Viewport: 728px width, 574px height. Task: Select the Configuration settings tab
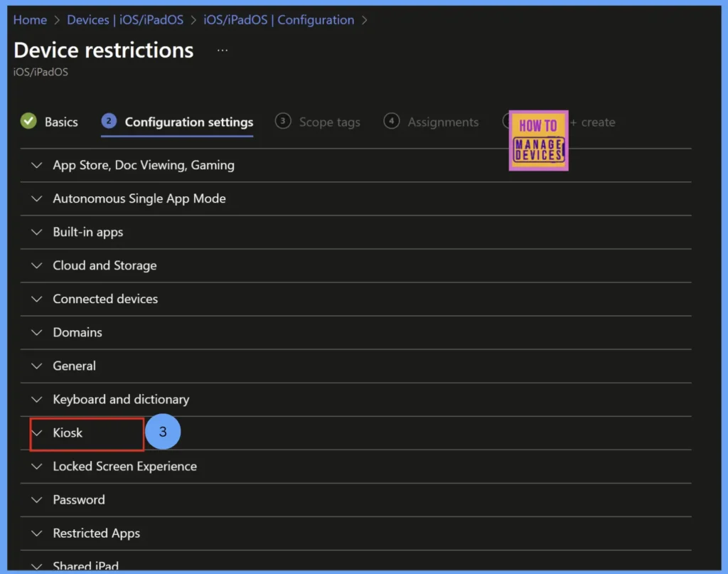pos(189,122)
